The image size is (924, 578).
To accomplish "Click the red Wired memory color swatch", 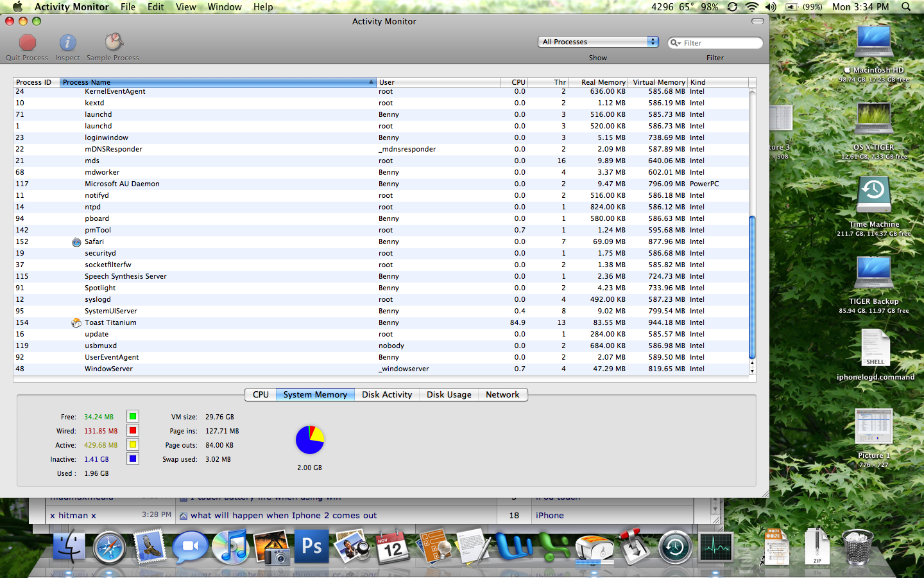I will pos(133,430).
